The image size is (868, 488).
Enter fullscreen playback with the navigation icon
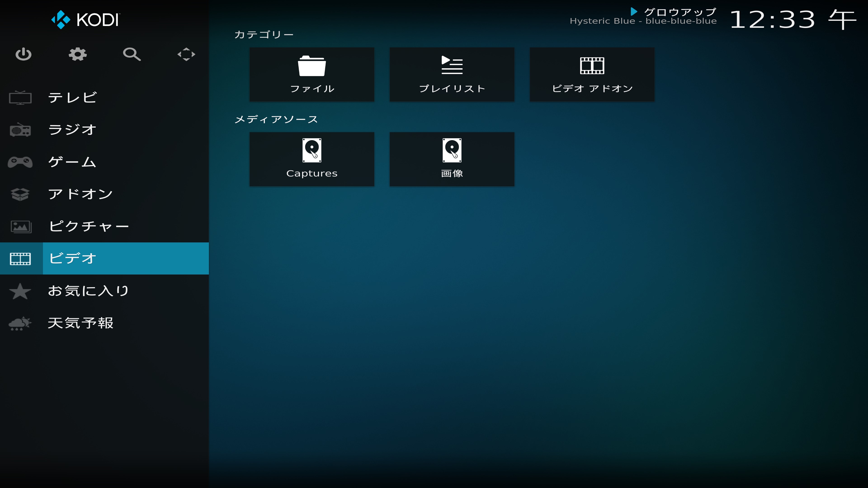(x=186, y=54)
